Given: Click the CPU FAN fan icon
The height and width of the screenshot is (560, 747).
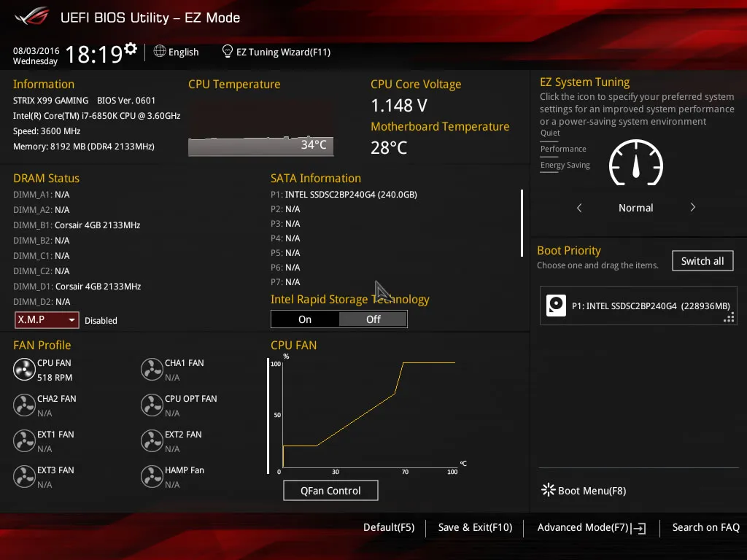Looking at the screenshot, I should point(24,370).
